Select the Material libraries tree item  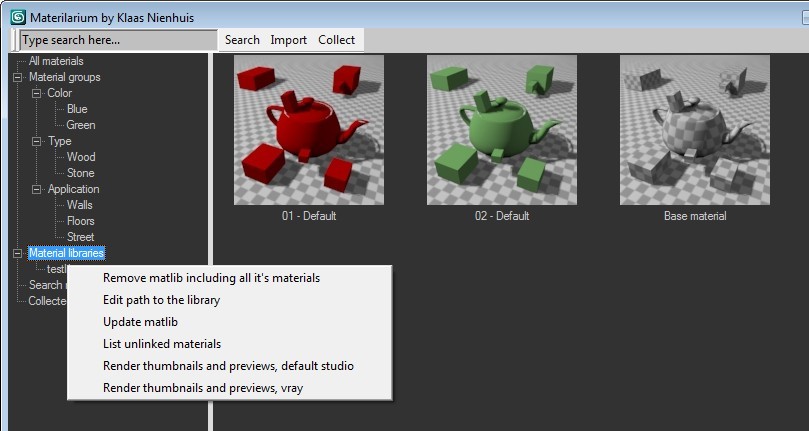click(67, 253)
